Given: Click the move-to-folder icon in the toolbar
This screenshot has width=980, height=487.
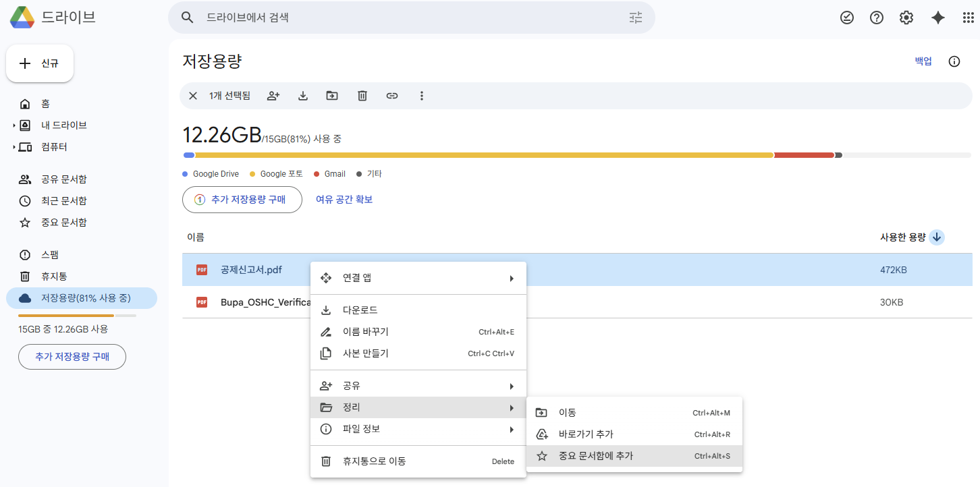Looking at the screenshot, I should pos(332,95).
